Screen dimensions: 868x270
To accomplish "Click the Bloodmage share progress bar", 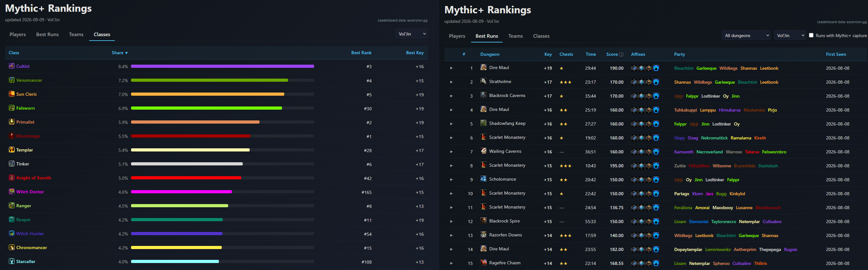I will (222, 136).
